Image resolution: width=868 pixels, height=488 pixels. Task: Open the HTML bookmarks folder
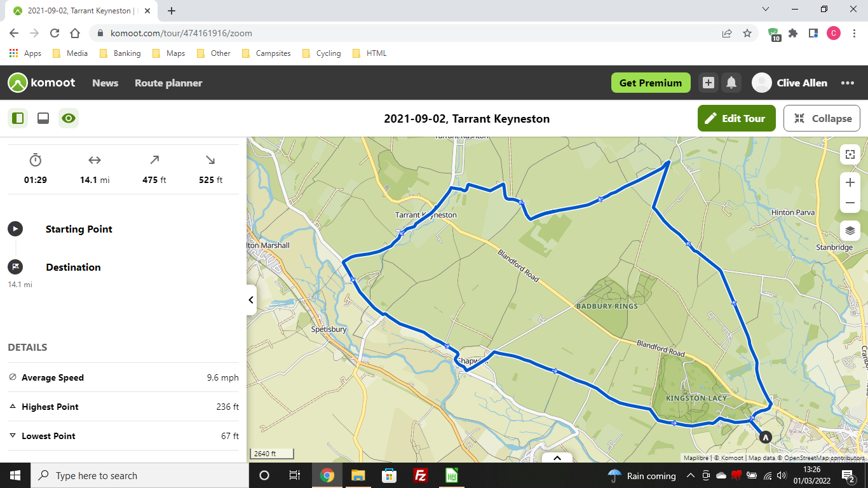369,53
